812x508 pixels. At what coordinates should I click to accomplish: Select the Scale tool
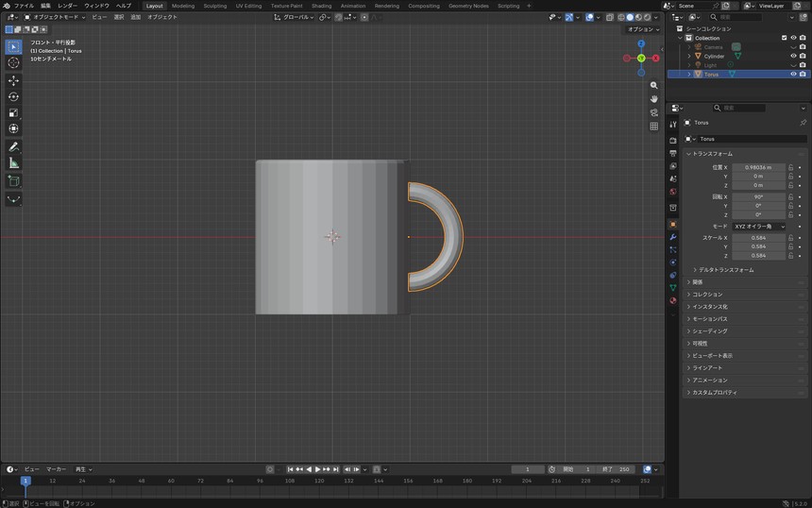click(13, 113)
